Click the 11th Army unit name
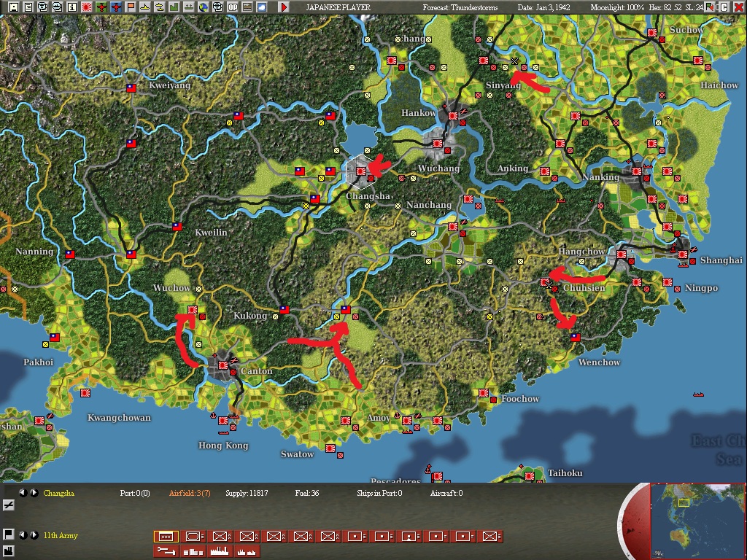747x560 pixels. [x=61, y=535]
